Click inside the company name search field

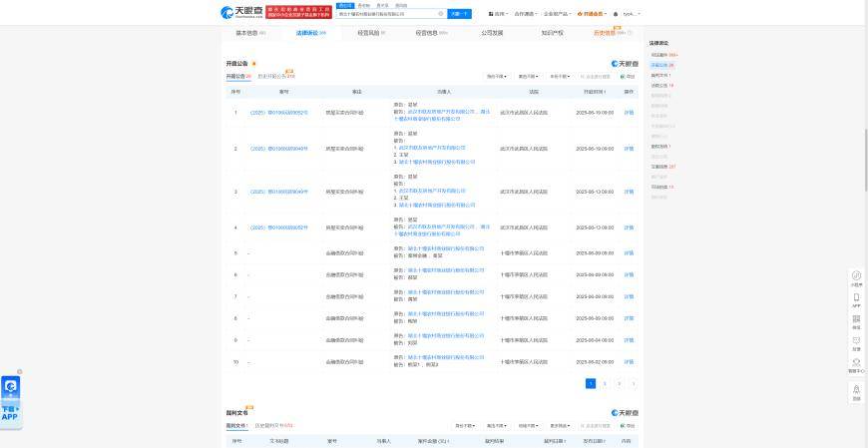pos(386,14)
